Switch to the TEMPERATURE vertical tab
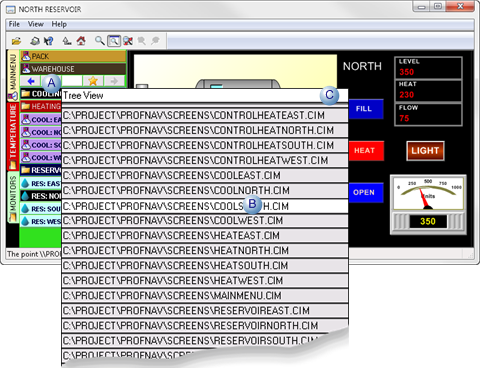 (13, 136)
